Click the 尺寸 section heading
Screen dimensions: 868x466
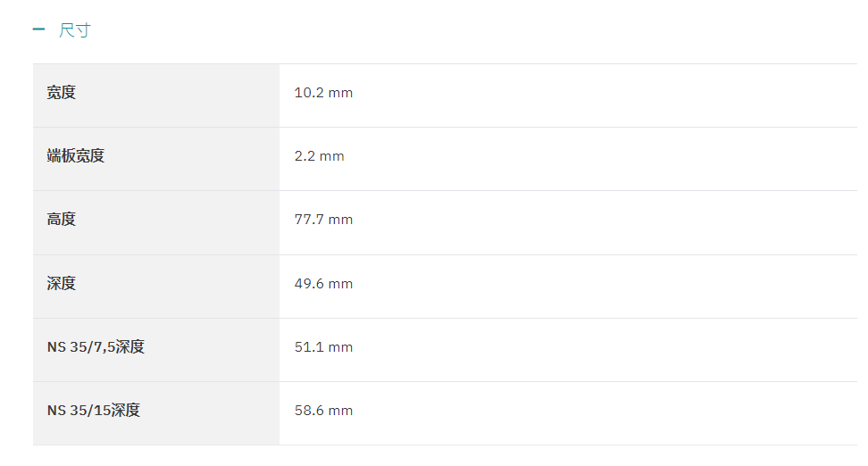click(75, 29)
